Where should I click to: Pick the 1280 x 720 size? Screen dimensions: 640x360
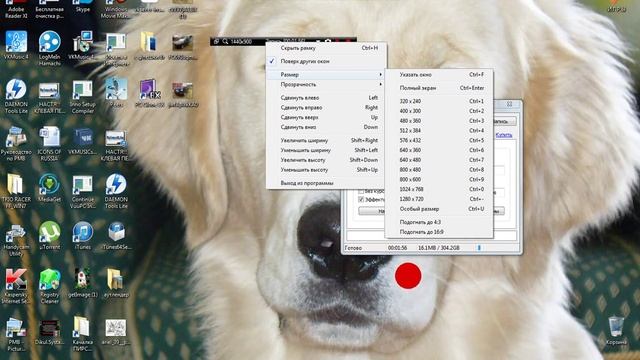tap(439, 199)
